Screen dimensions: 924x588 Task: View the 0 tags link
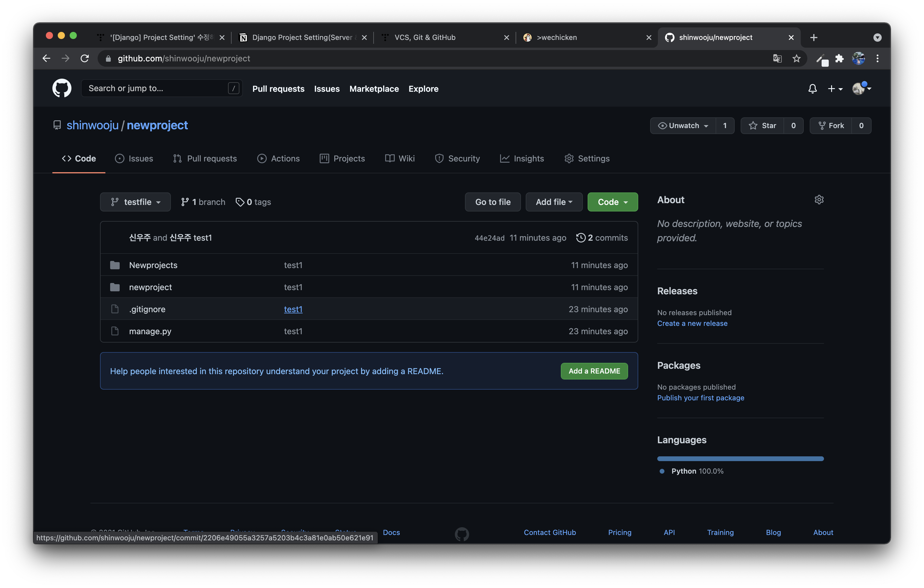253,202
